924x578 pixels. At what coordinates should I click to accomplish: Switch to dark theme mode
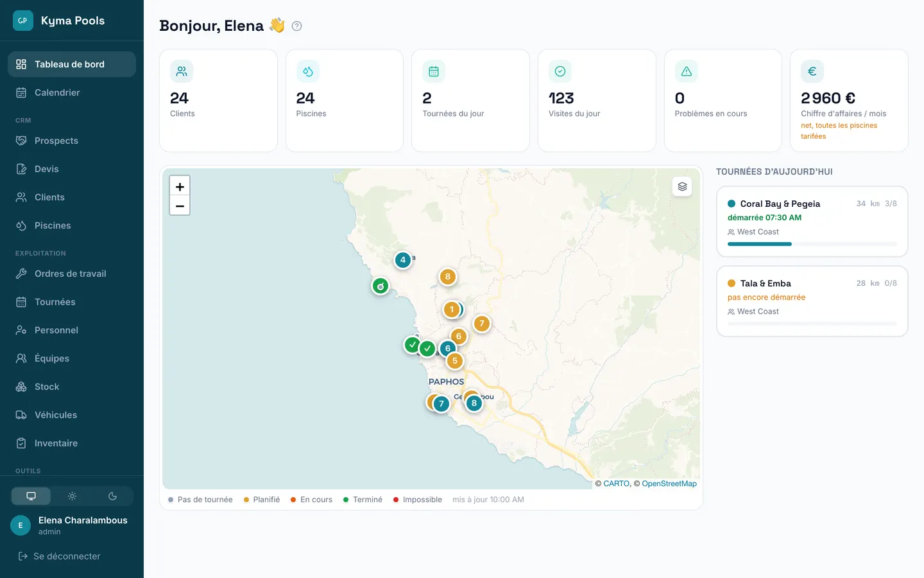(112, 496)
